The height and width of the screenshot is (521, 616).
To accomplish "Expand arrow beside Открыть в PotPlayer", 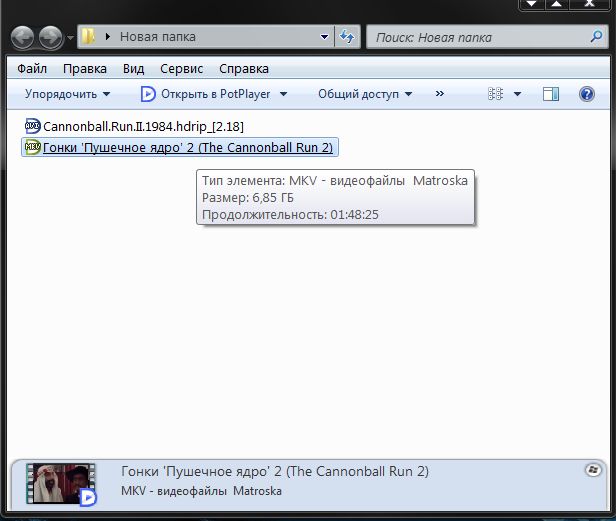I will coord(283,94).
